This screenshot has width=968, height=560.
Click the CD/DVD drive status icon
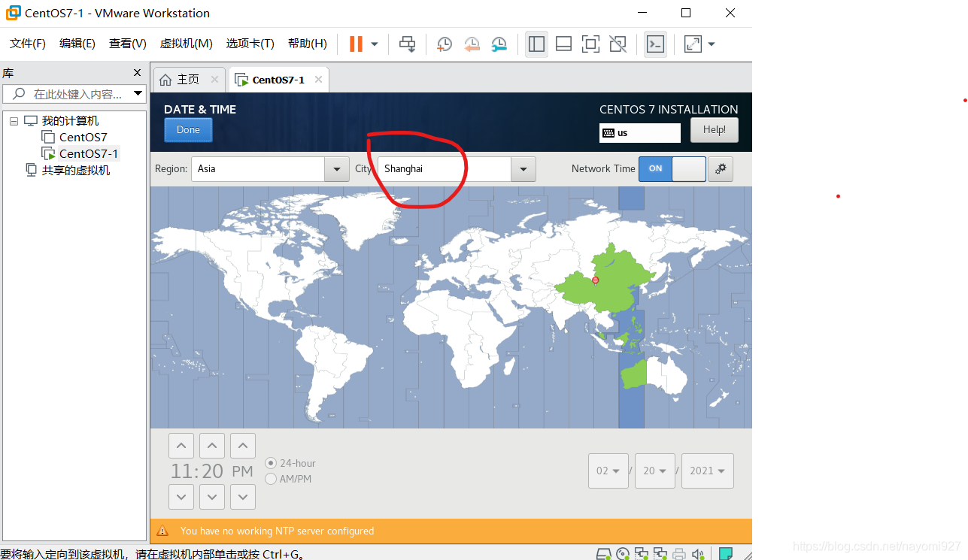tap(623, 554)
